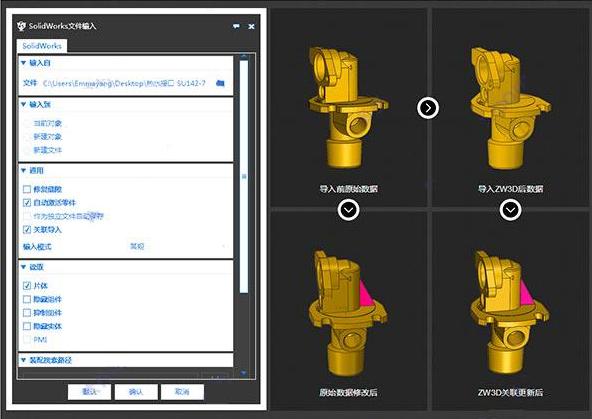592x419 pixels.
Task: Click the down arrow circle under 导入前原始数据
Action: [x=348, y=210]
